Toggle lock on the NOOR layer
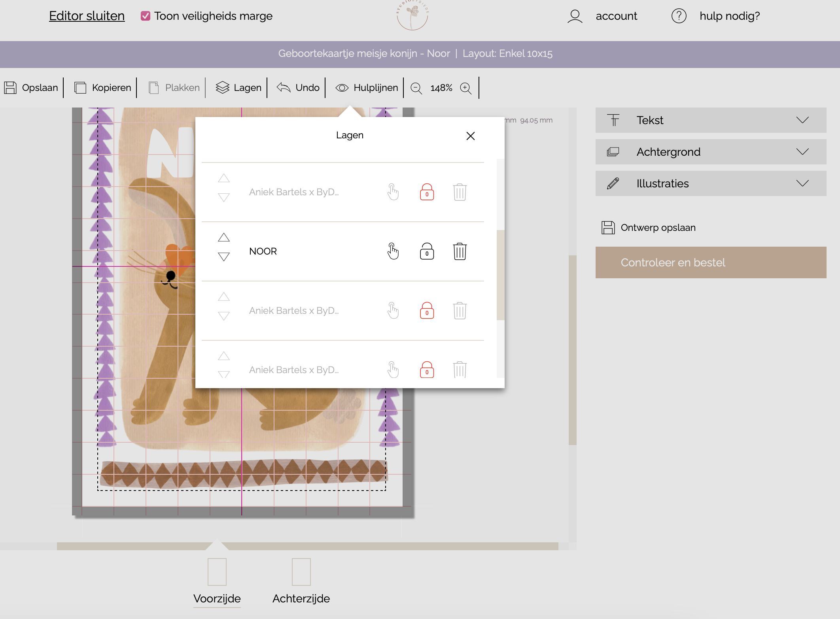 click(427, 251)
